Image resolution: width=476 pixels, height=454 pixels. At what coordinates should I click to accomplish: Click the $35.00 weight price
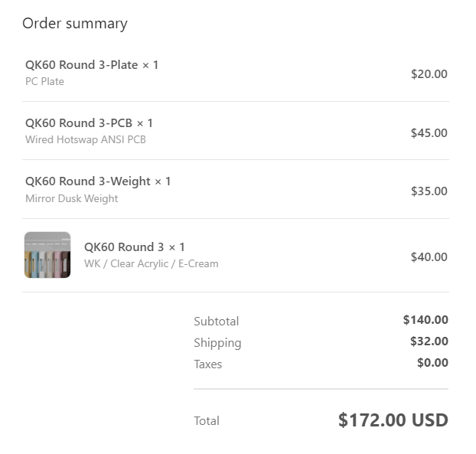tap(429, 191)
